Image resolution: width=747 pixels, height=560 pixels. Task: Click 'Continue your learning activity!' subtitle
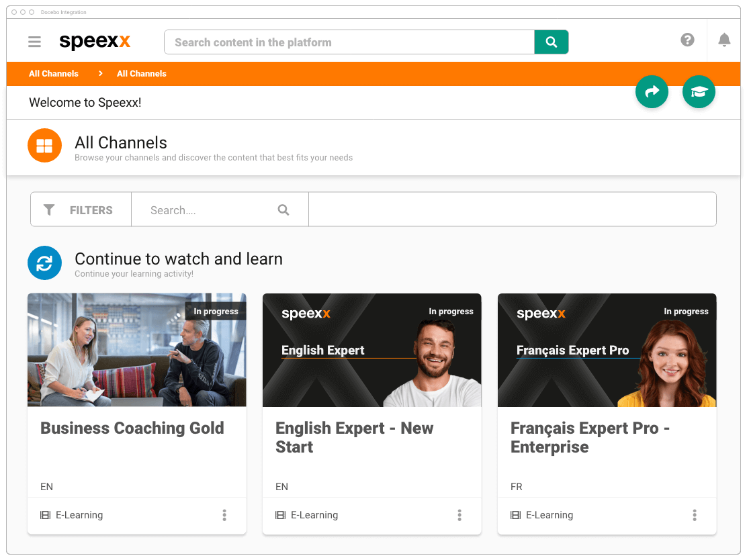tap(134, 274)
